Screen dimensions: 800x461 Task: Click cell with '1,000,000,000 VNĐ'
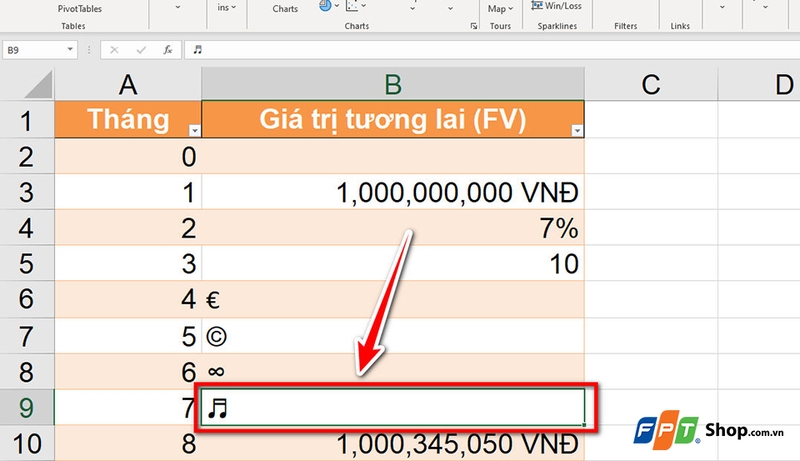coord(393,192)
